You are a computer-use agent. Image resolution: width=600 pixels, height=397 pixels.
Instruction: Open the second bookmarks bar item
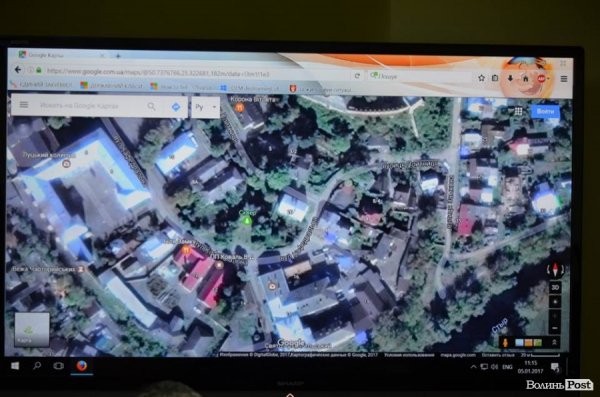[x=111, y=86]
